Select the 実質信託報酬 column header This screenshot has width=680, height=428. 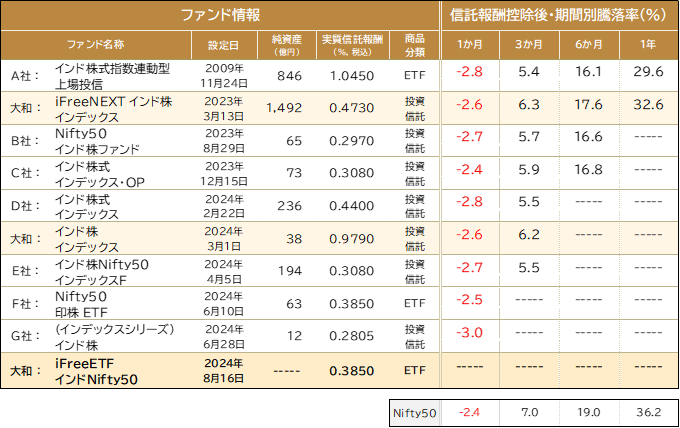pyautogui.click(x=352, y=45)
